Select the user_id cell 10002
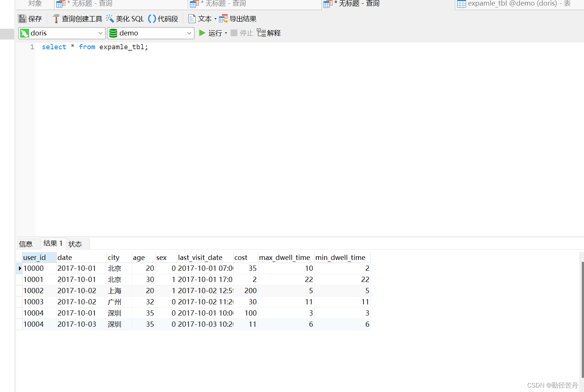 (x=39, y=291)
